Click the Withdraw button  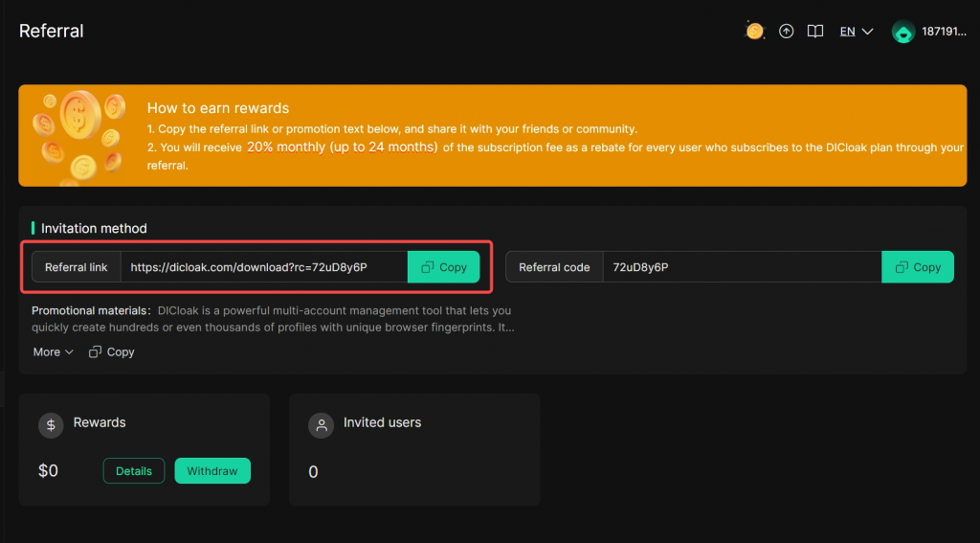coord(212,471)
